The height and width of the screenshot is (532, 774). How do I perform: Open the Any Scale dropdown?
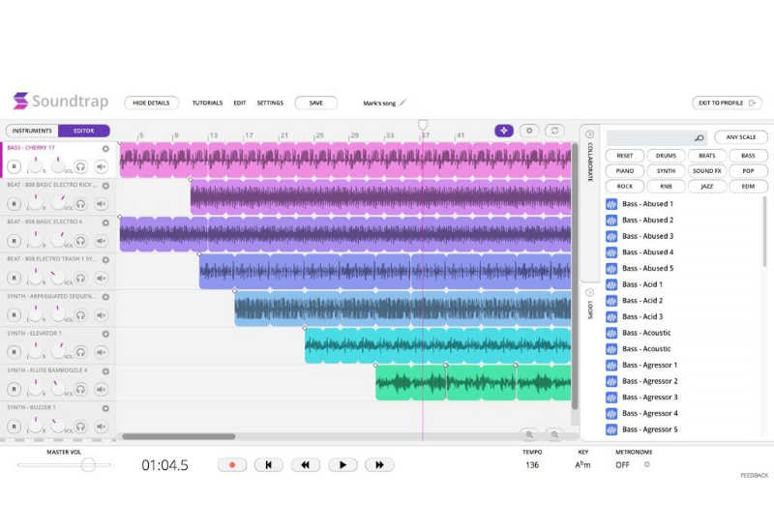[x=741, y=137]
